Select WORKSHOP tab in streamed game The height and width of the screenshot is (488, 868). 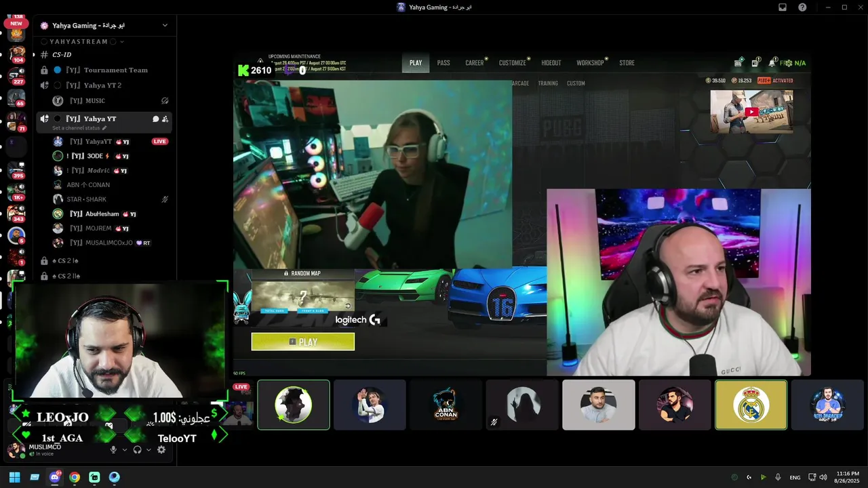pos(590,62)
